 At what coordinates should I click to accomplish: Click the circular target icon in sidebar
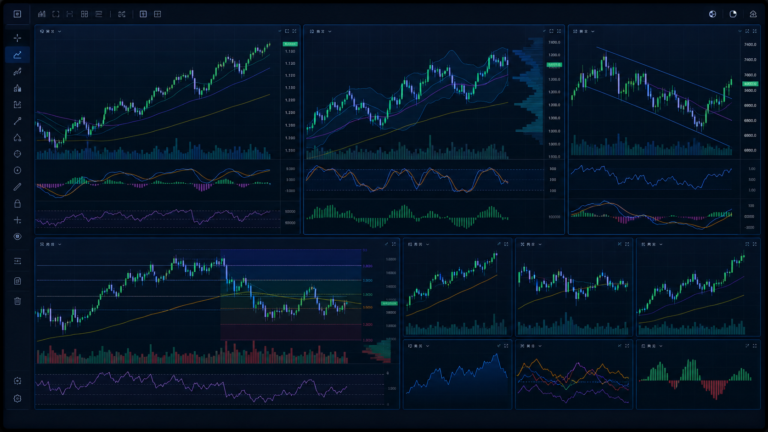coord(18,154)
